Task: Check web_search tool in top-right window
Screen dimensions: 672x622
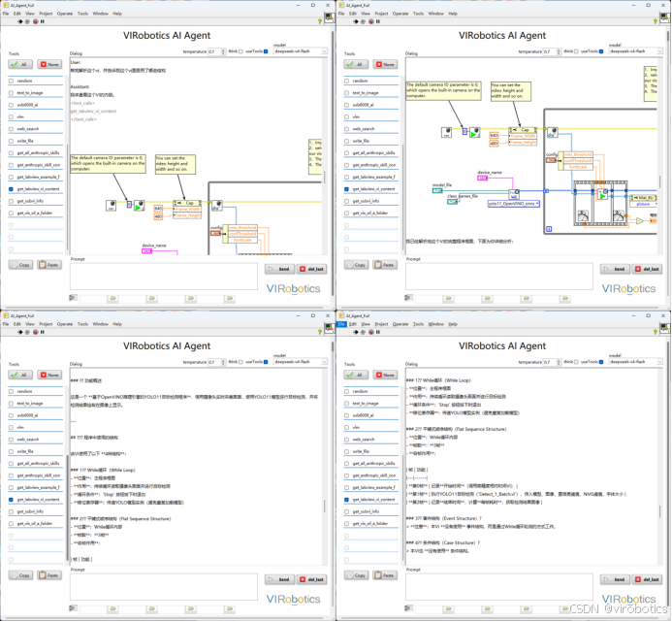Action: pos(347,129)
